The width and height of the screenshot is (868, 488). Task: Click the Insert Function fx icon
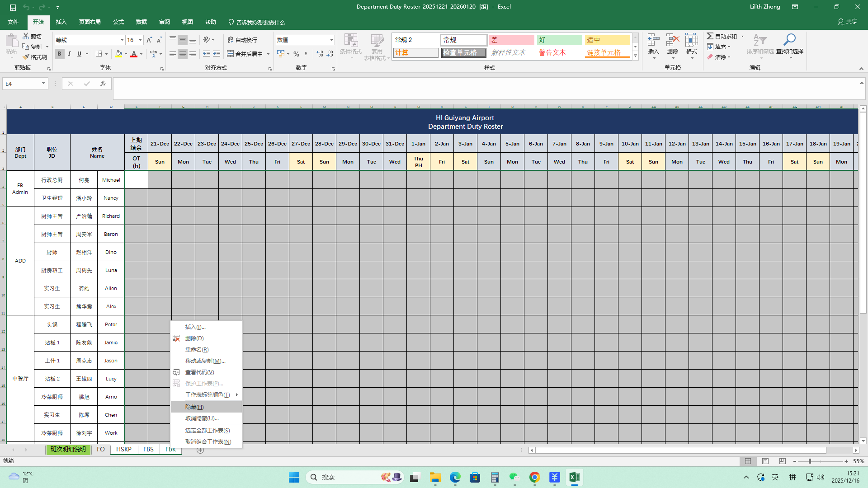103,84
